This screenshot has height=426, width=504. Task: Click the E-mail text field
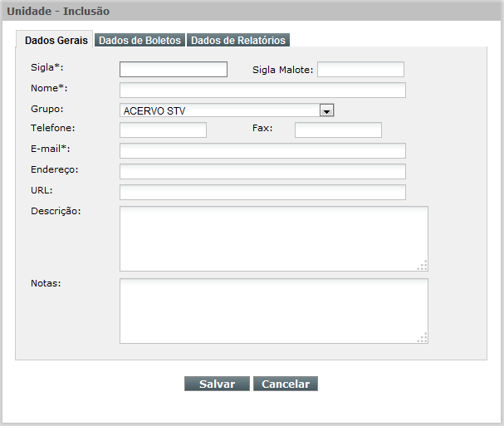point(262,151)
